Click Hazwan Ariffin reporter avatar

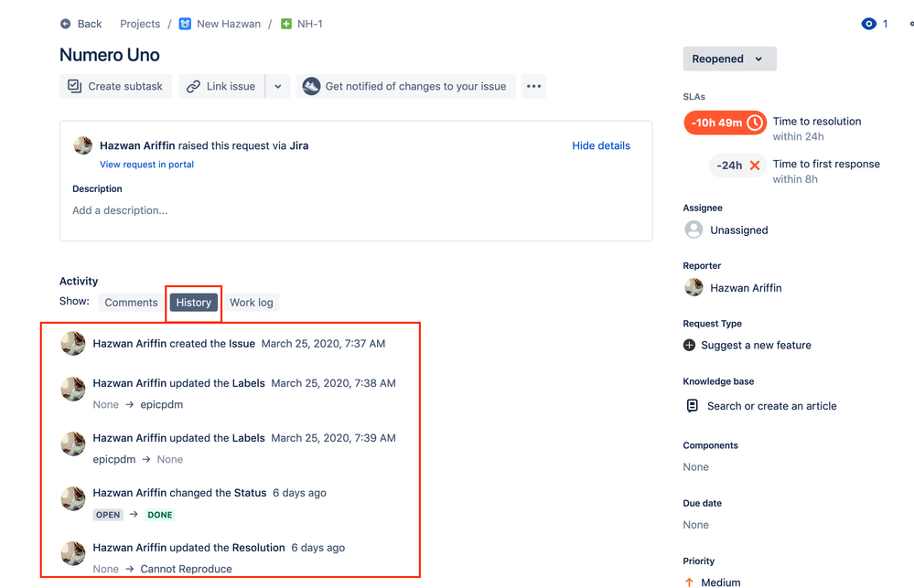694,287
